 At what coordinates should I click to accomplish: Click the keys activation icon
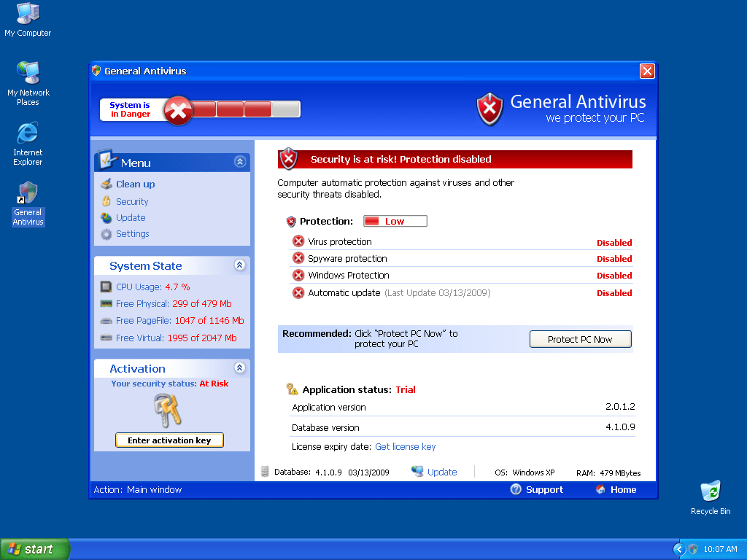169,410
